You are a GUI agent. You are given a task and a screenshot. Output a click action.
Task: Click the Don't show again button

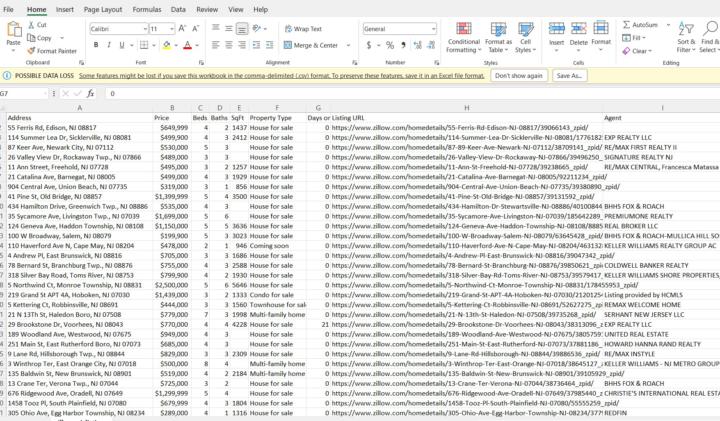tap(519, 76)
